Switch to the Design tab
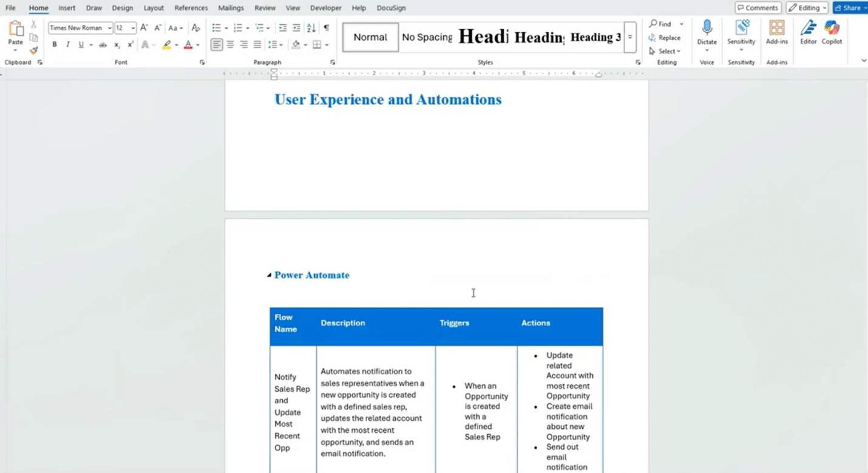 [122, 8]
